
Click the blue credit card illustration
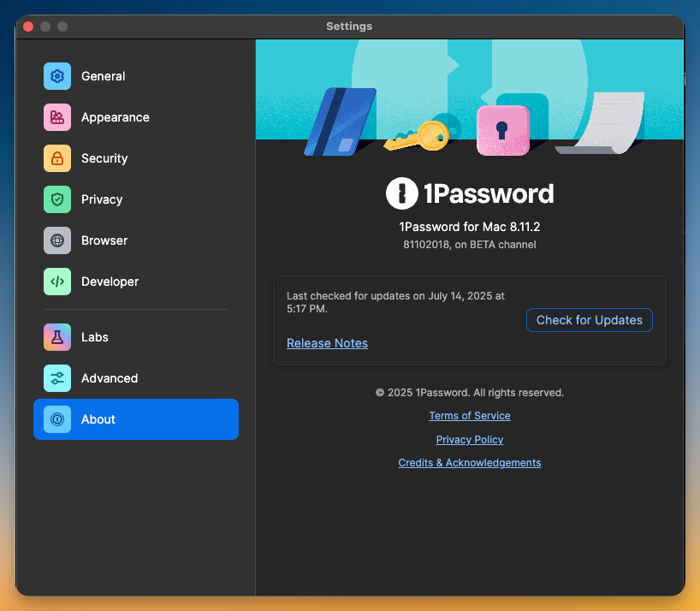click(340, 122)
